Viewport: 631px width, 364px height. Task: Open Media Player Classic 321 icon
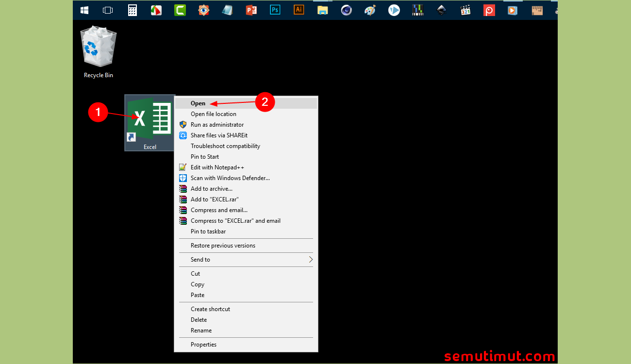pos(465,10)
